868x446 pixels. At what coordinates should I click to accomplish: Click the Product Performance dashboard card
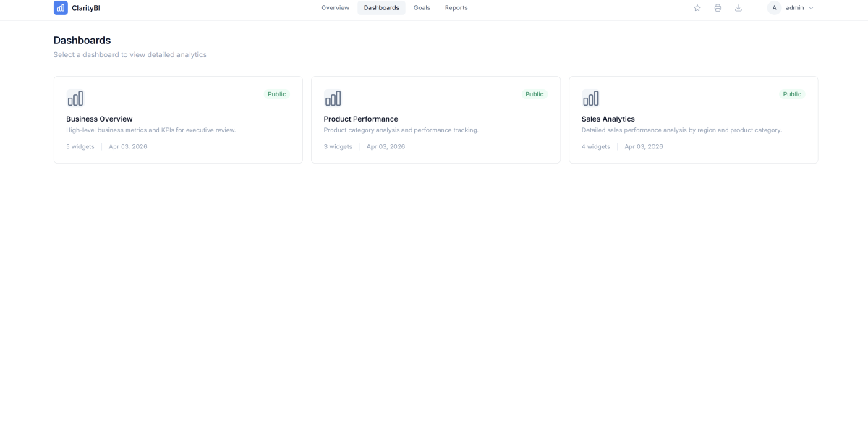(435, 119)
